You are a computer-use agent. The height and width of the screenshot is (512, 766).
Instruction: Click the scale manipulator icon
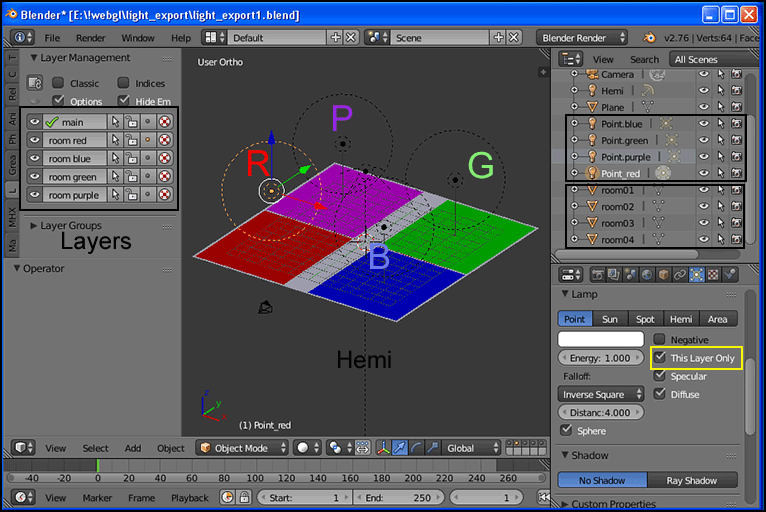tap(433, 448)
